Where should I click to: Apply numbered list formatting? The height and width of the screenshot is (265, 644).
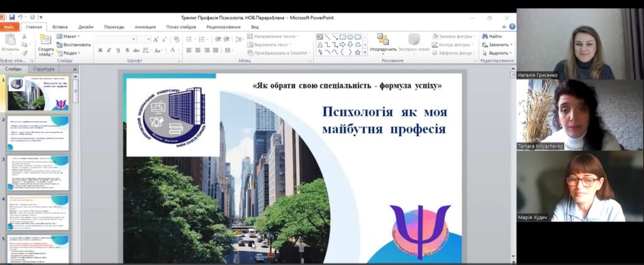pos(202,40)
